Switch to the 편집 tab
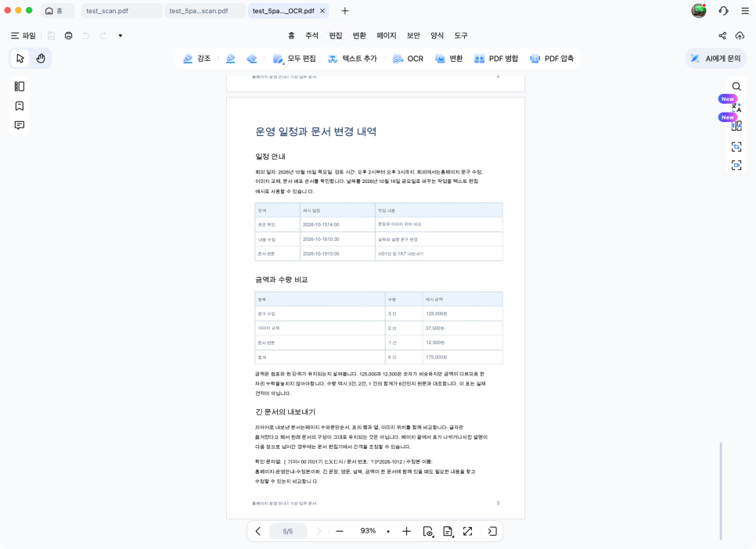 336,36
